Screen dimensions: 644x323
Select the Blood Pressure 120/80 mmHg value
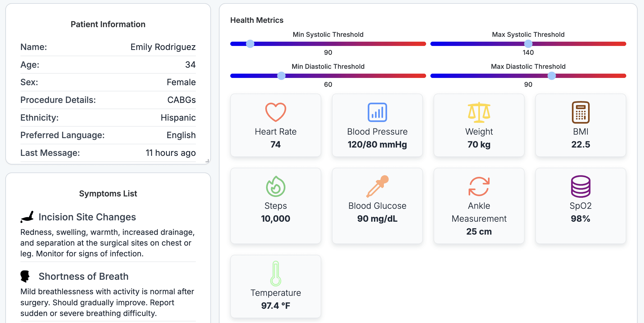click(377, 145)
